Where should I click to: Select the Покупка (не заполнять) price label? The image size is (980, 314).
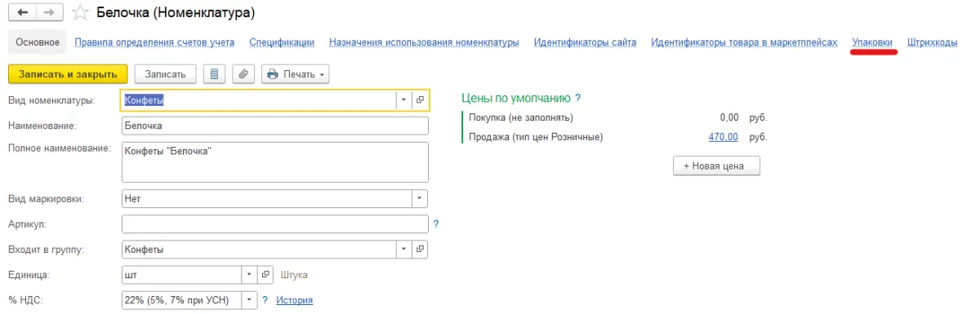[521, 117]
